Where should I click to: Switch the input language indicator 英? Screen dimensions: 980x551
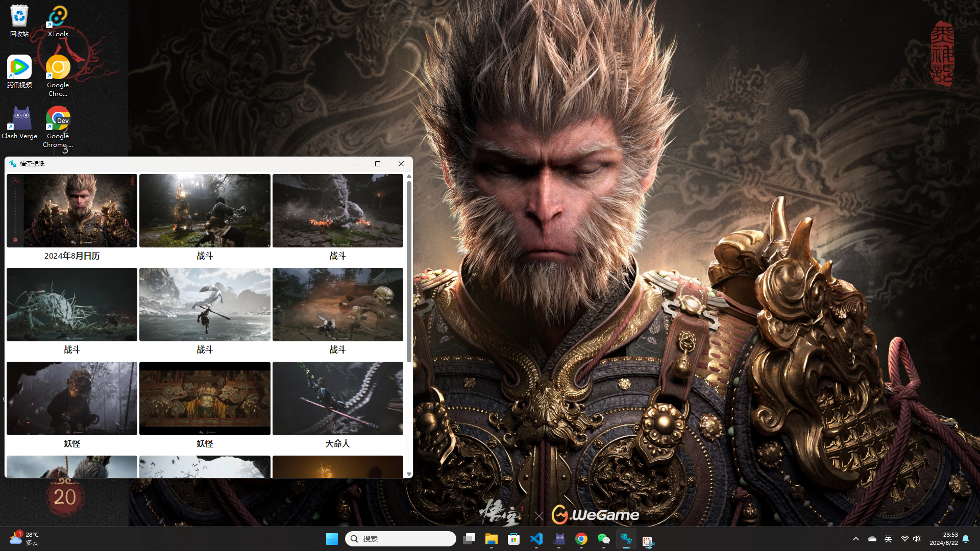pyautogui.click(x=888, y=539)
